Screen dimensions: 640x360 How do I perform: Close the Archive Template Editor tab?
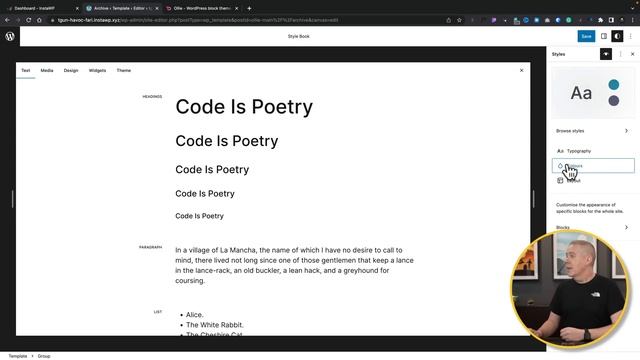[157, 8]
